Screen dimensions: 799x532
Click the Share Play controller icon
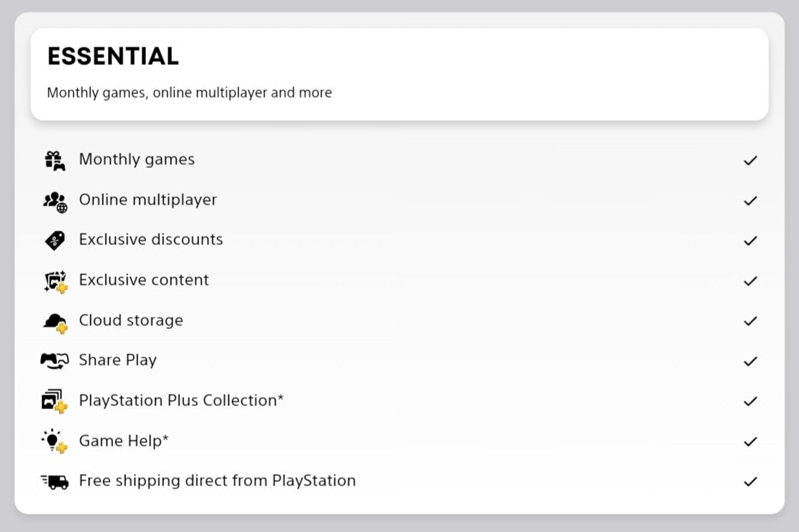pos(54,361)
